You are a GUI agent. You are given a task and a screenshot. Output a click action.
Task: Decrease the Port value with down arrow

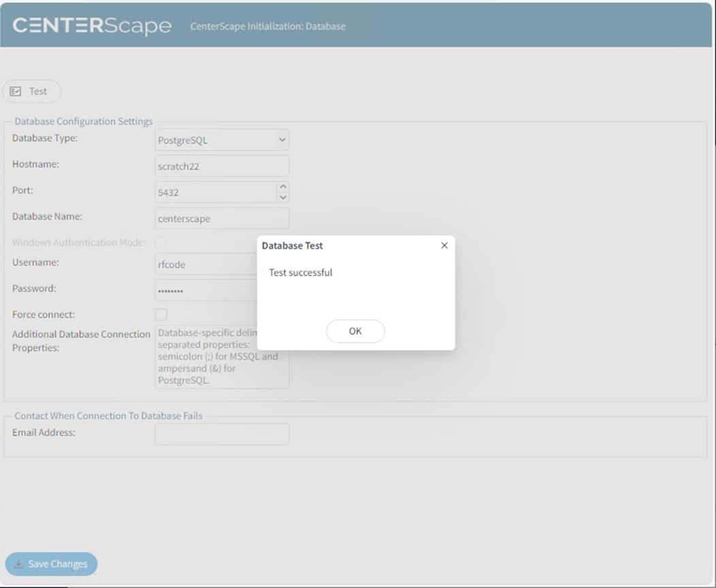point(283,197)
